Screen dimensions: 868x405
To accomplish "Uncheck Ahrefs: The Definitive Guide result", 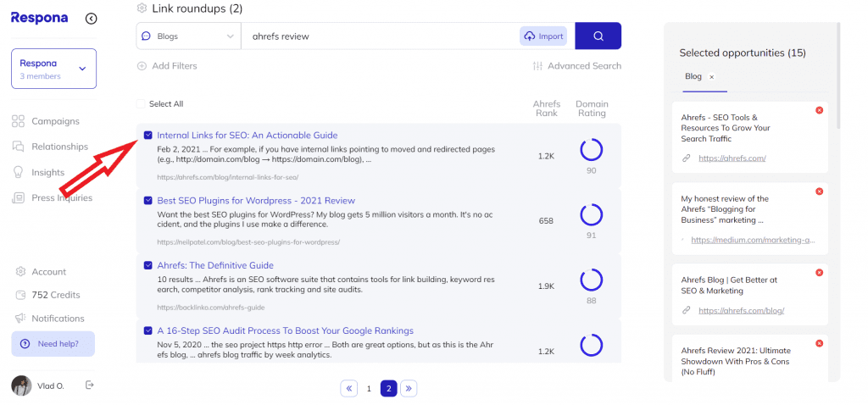I will pyautogui.click(x=147, y=265).
